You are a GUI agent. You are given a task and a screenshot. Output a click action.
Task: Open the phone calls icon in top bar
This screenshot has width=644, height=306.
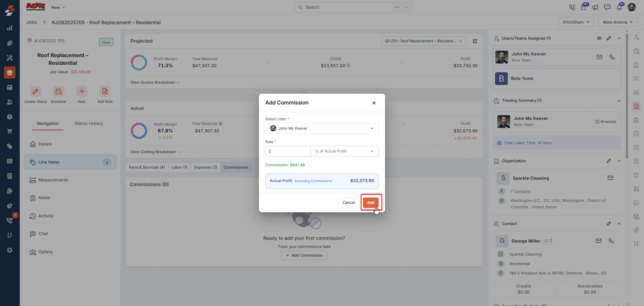pyautogui.click(x=572, y=7)
